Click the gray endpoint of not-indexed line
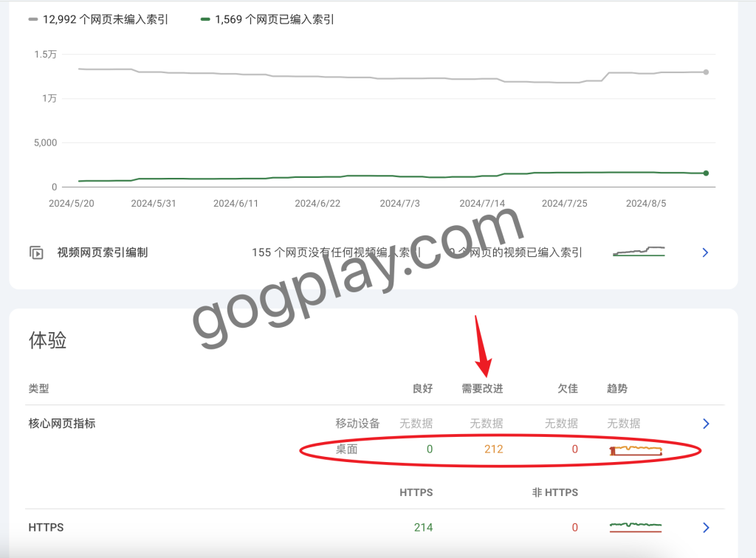This screenshot has width=756, height=558. (706, 72)
